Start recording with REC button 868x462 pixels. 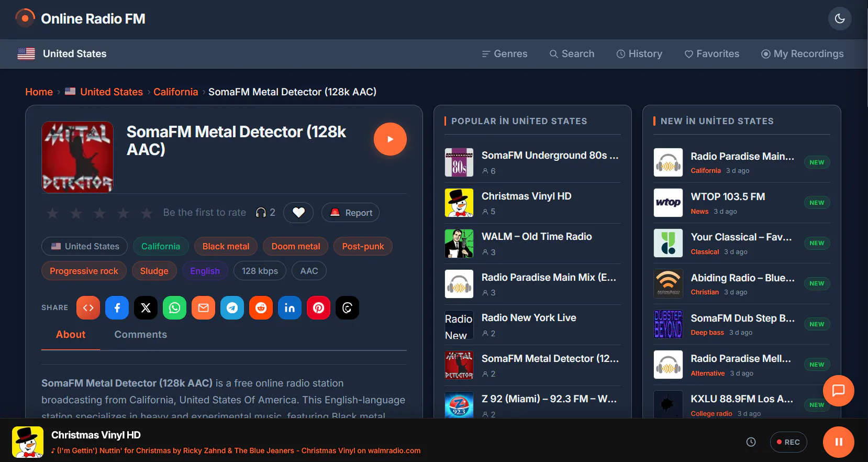788,442
